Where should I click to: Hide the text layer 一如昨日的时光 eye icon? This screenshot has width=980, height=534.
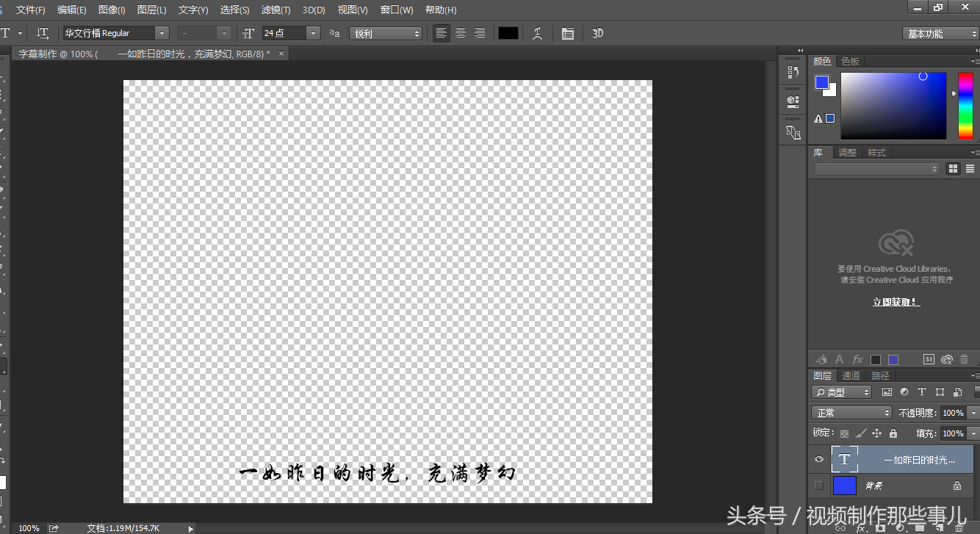(818, 460)
